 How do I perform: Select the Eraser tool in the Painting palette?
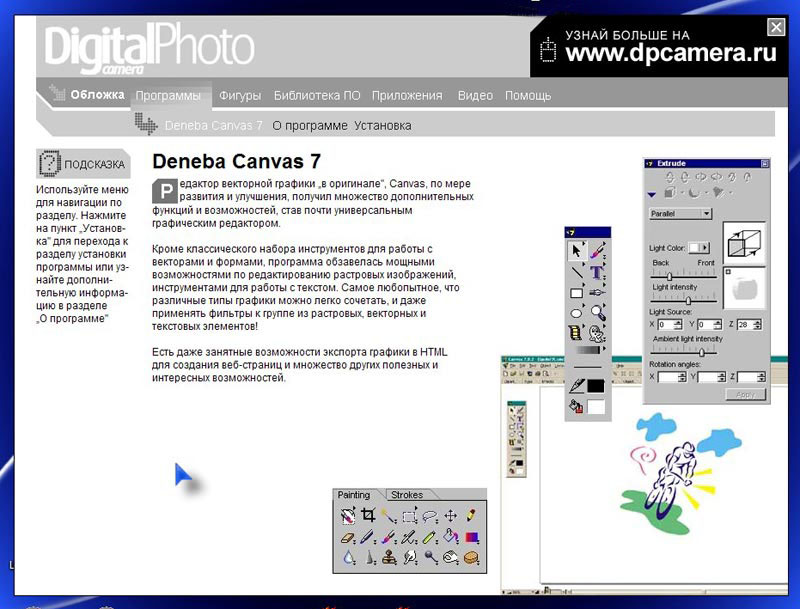pos(347,537)
